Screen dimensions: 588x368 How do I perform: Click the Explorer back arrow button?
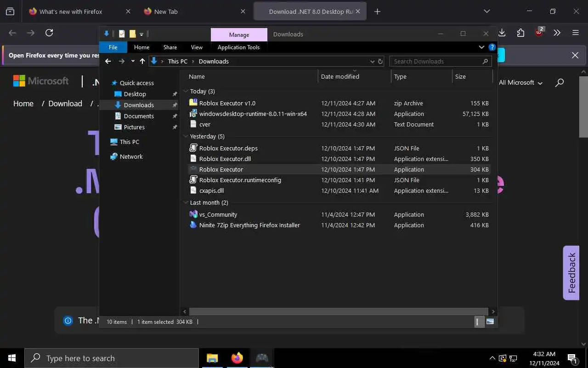point(108,61)
